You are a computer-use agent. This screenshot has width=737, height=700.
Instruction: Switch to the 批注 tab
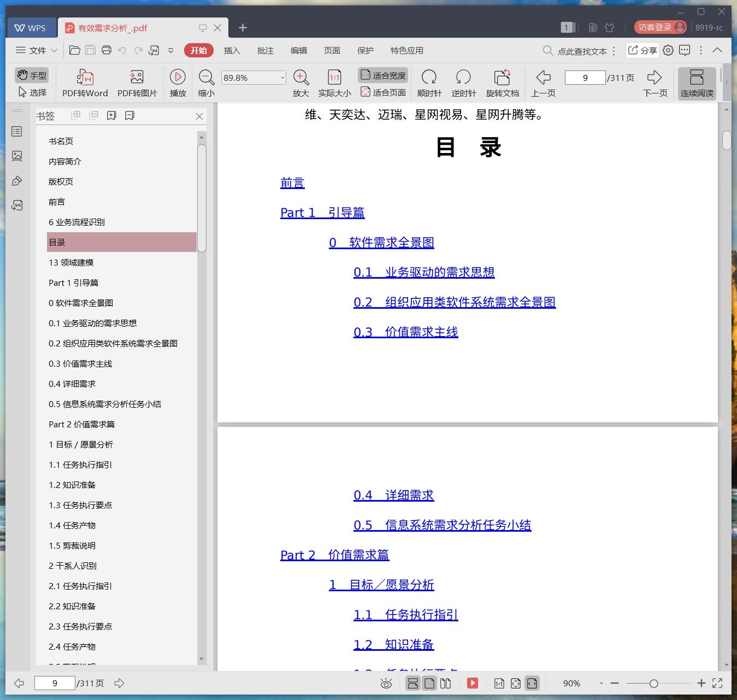(265, 50)
